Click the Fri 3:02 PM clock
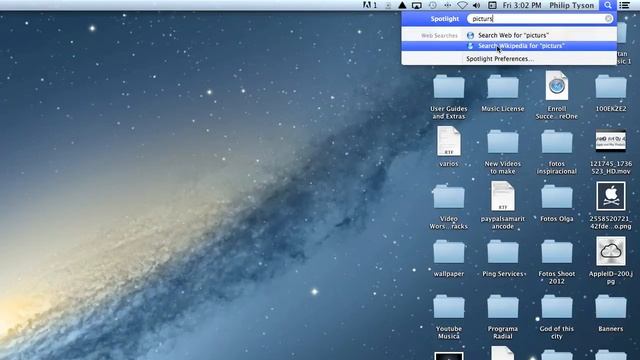This screenshot has height=360, width=640. point(522,5)
